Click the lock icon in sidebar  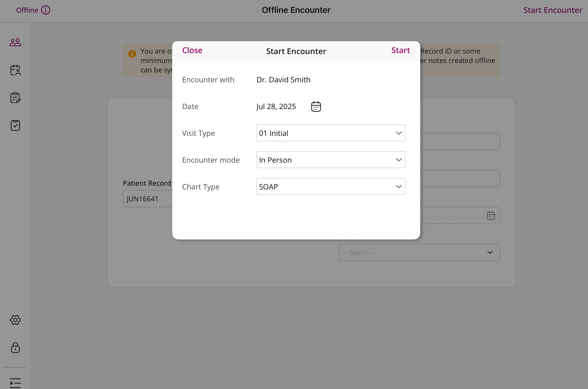[x=15, y=348]
